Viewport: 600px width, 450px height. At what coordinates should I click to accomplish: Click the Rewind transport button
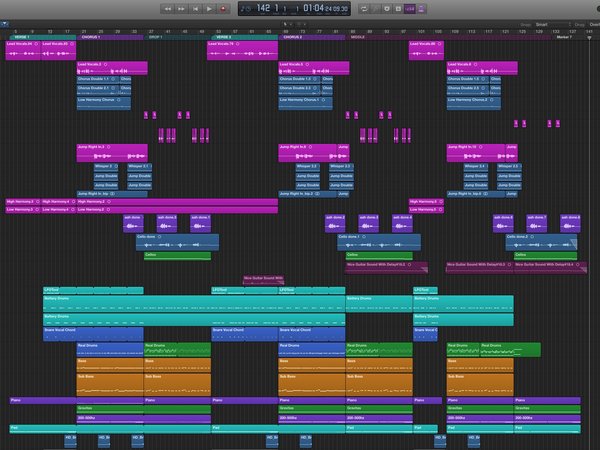click(168, 9)
